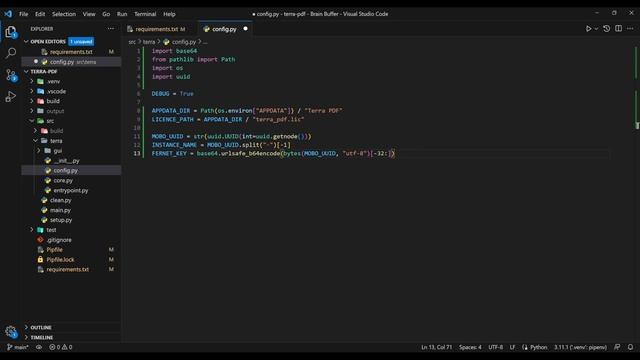Open the Source Control view icon

coord(11,75)
